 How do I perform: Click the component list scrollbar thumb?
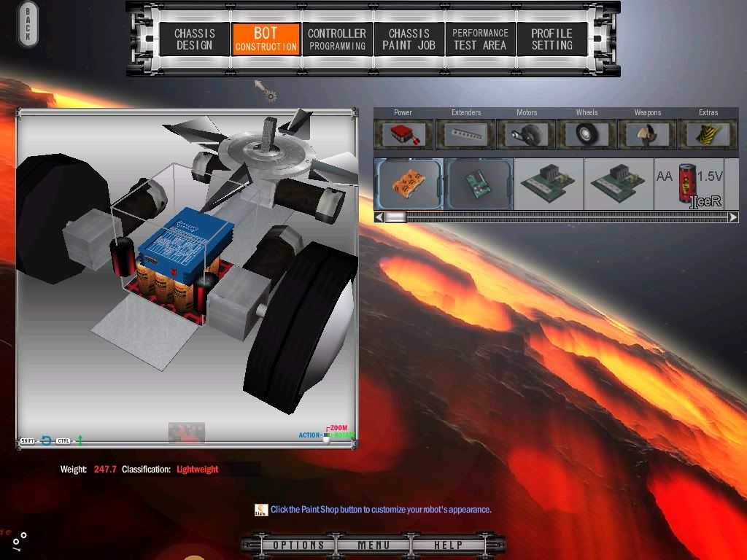[x=396, y=217]
